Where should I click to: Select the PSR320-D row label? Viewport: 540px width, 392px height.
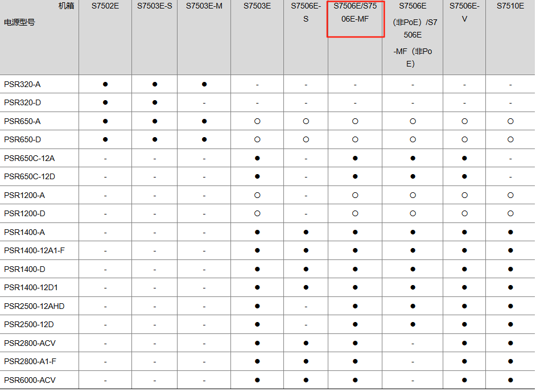[22, 102]
